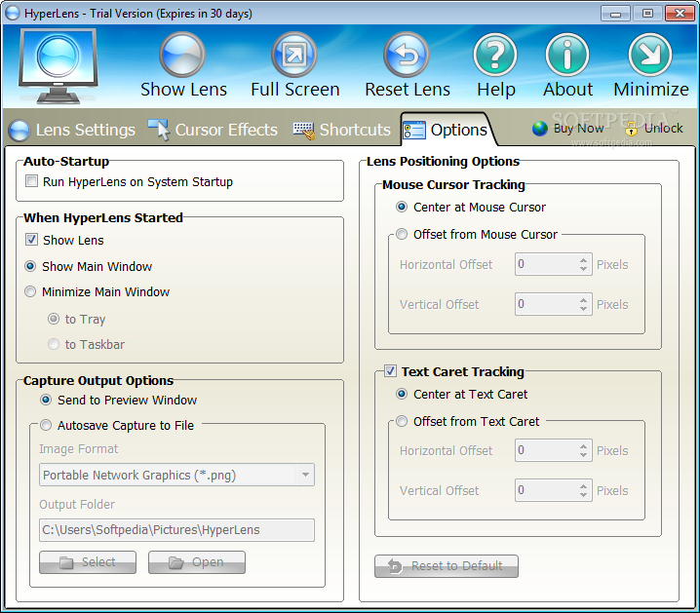Click the open-folder icon on Open button
The height and width of the screenshot is (613, 700).
coord(175,562)
